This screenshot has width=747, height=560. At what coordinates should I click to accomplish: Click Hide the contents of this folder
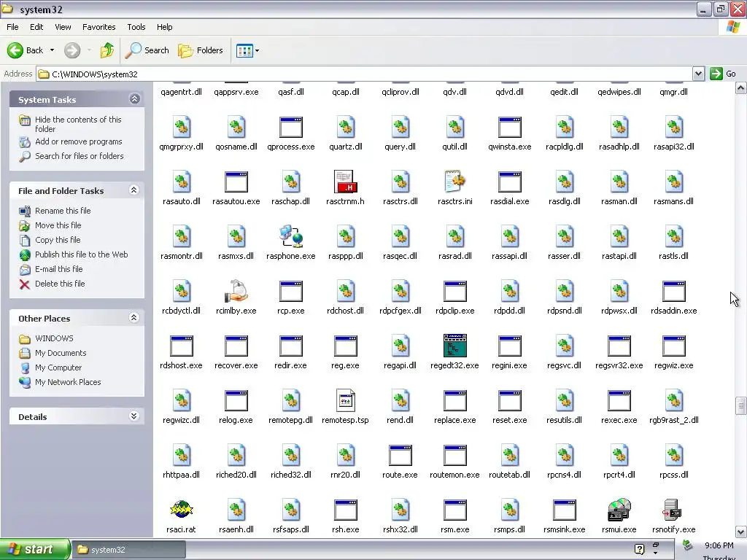78,124
